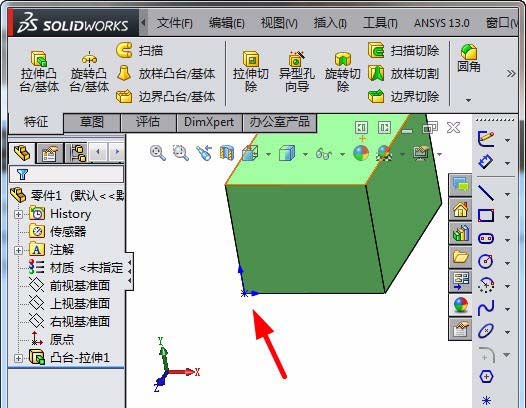Open File Explorer folder icon
This screenshot has width=526, height=408.
click(461, 257)
